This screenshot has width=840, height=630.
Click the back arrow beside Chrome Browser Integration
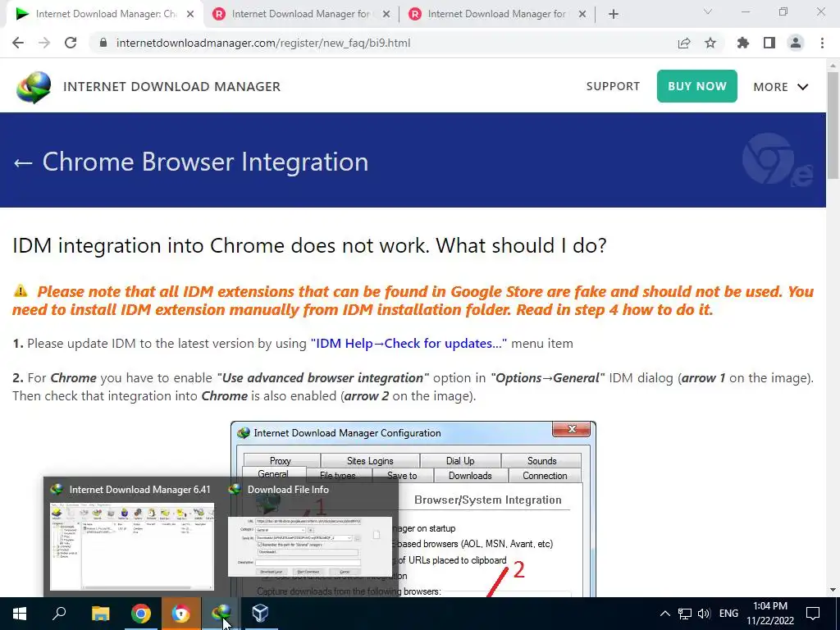(x=23, y=162)
